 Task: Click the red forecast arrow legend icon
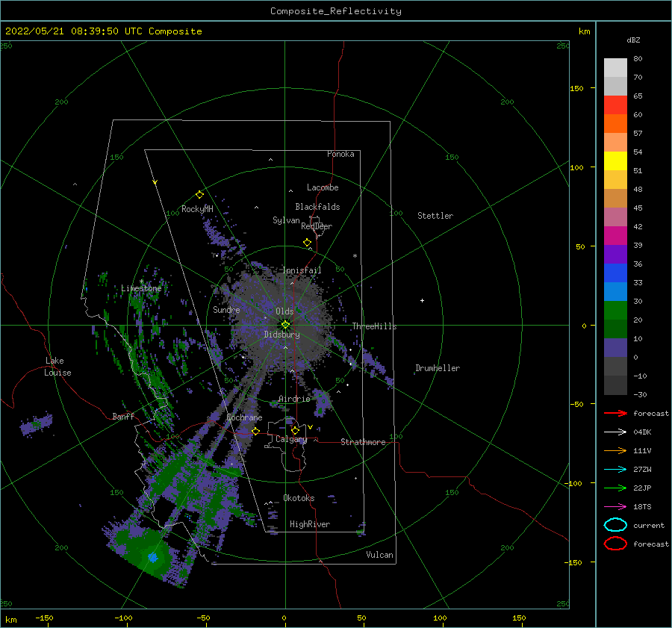(x=615, y=413)
